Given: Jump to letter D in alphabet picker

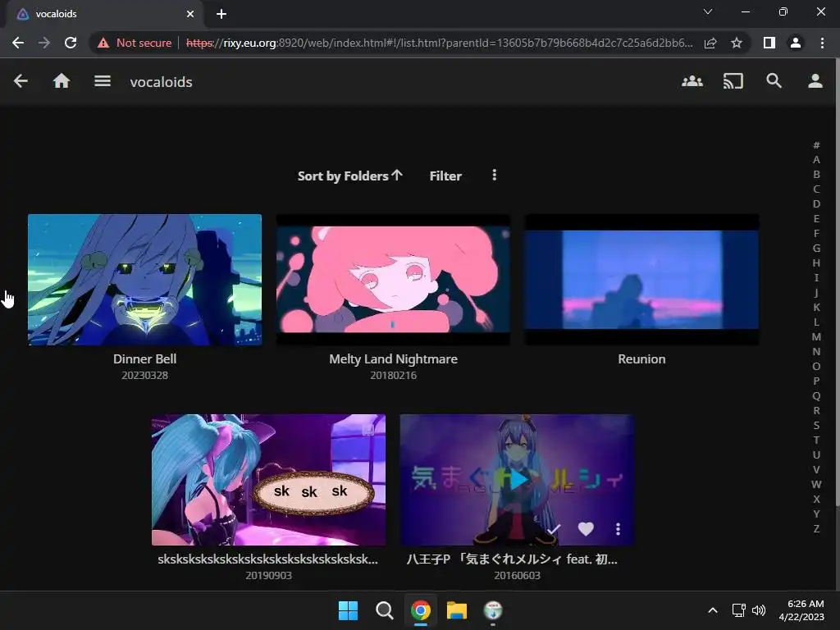Looking at the screenshot, I should (x=816, y=204).
